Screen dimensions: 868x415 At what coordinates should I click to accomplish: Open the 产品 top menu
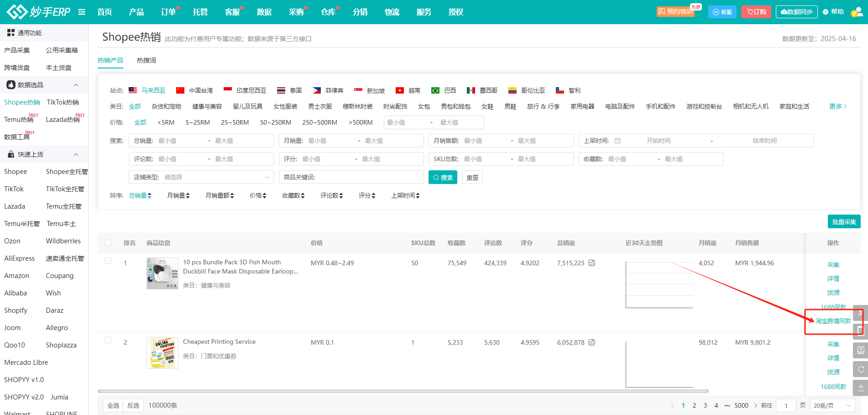coord(136,12)
